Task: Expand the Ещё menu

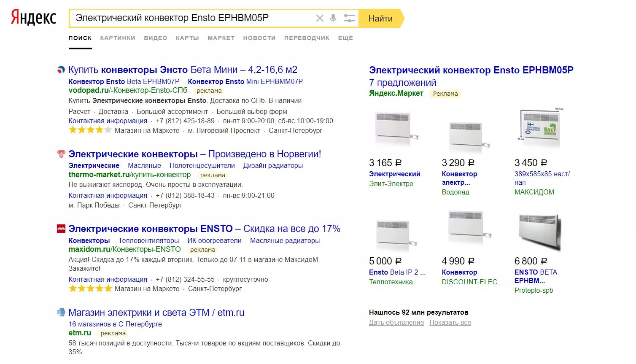Action: point(345,38)
